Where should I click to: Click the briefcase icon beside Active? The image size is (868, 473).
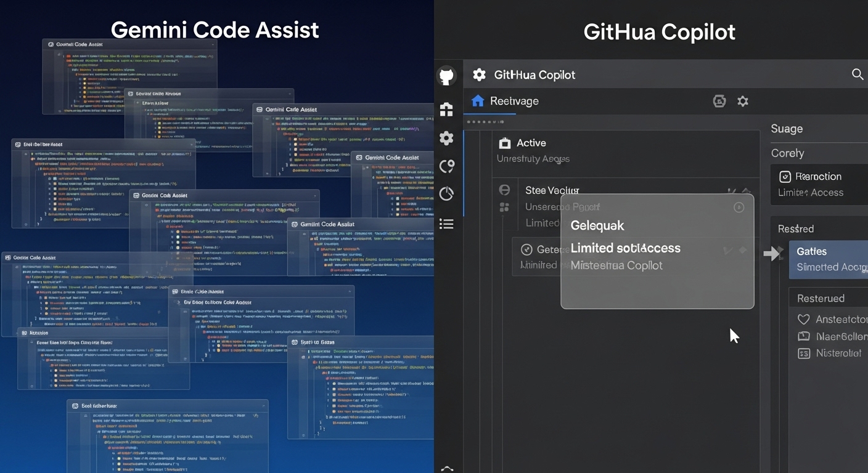pyautogui.click(x=504, y=142)
